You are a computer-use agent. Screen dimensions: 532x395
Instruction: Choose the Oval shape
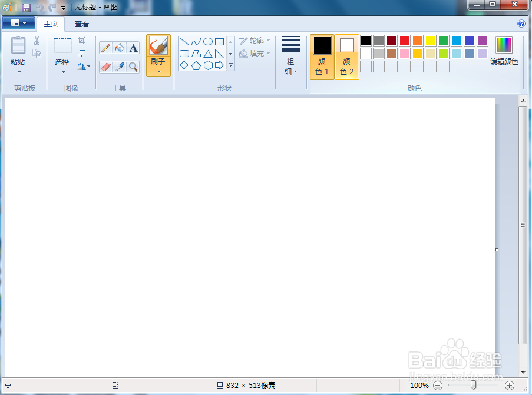(208, 42)
